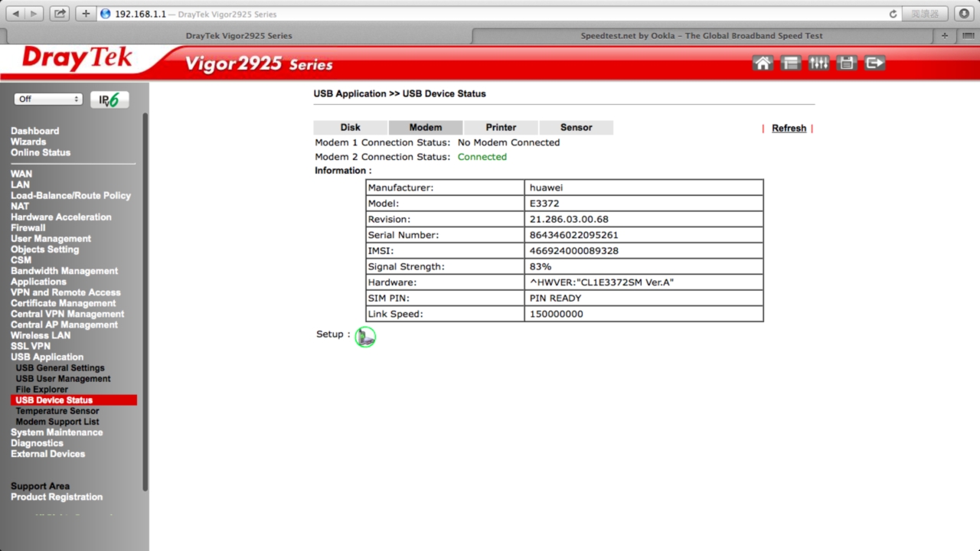Open VPN and Remote Access
The image size is (980, 551).
[x=66, y=292]
